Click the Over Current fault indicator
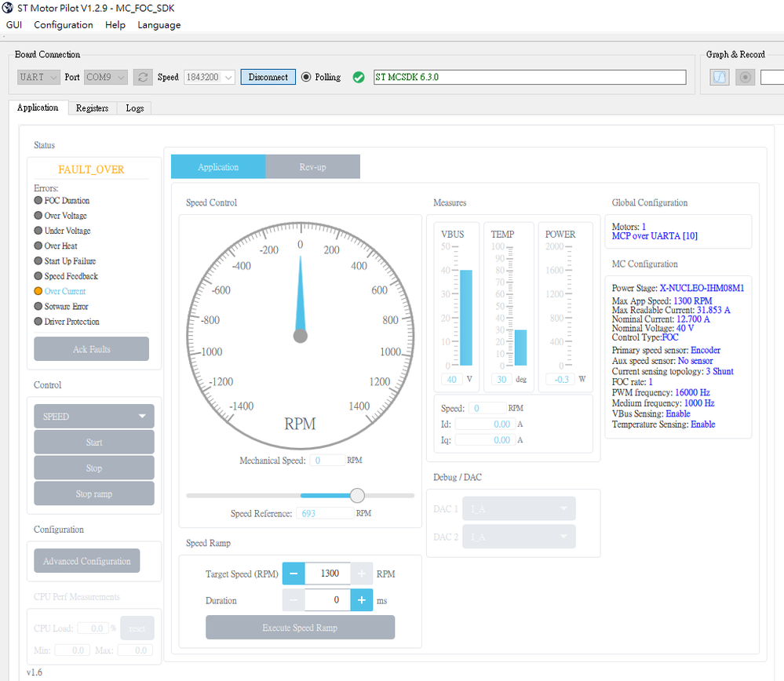The width and height of the screenshot is (784, 681). coord(38,291)
